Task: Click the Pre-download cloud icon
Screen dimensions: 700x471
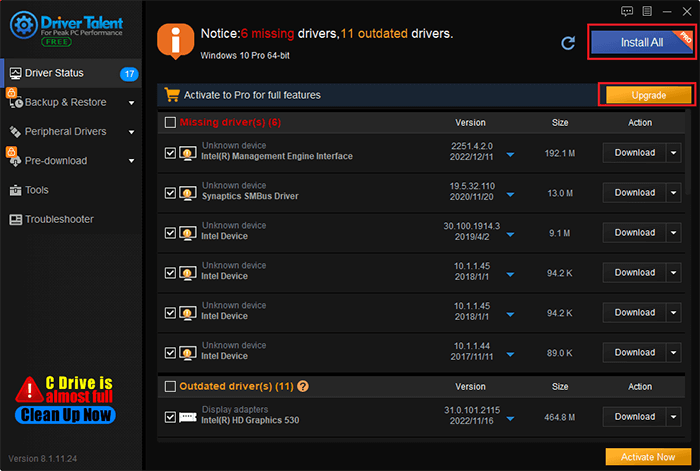Action: [15, 161]
